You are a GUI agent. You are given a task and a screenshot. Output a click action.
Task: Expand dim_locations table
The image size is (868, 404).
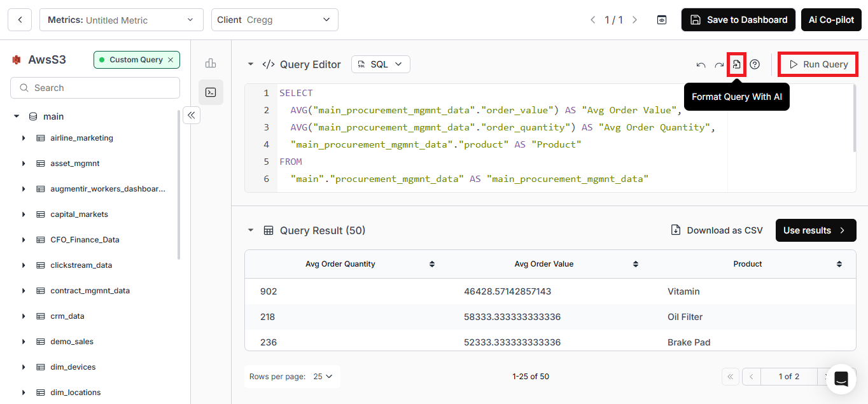point(24,393)
